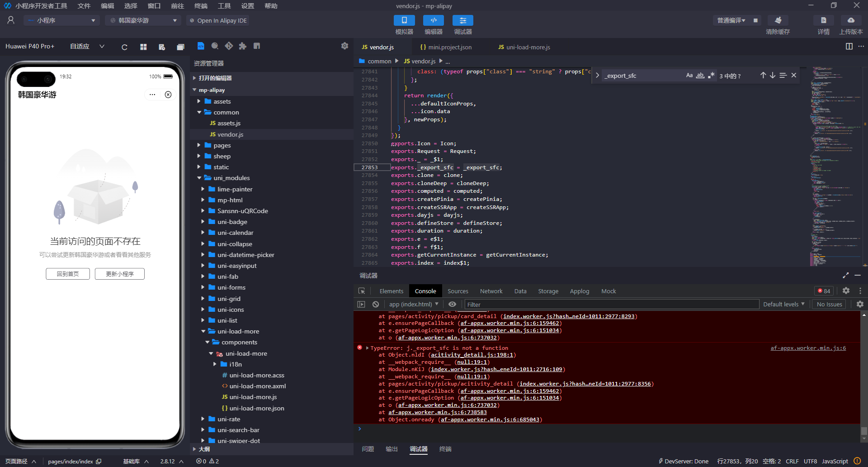Open the 自适应 zoom dropdown
Image resolution: width=868 pixels, height=467 pixels.
(87, 46)
